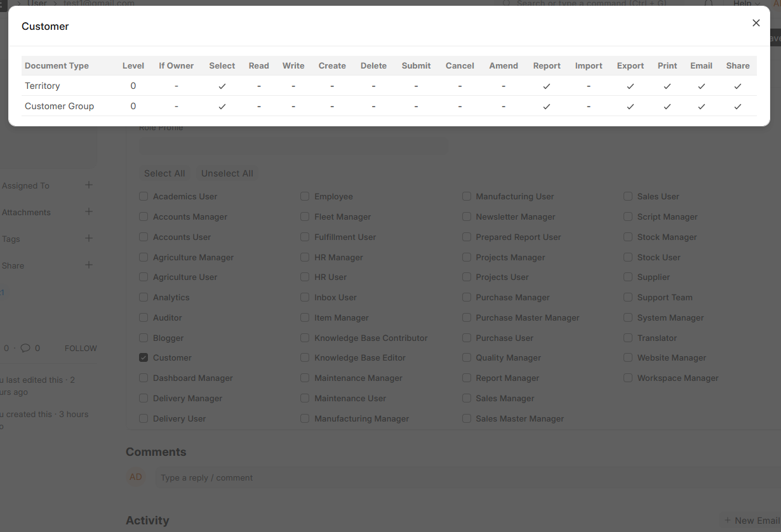This screenshot has height=532, width=781.
Task: Click the Customer dialog title
Action: tap(45, 26)
